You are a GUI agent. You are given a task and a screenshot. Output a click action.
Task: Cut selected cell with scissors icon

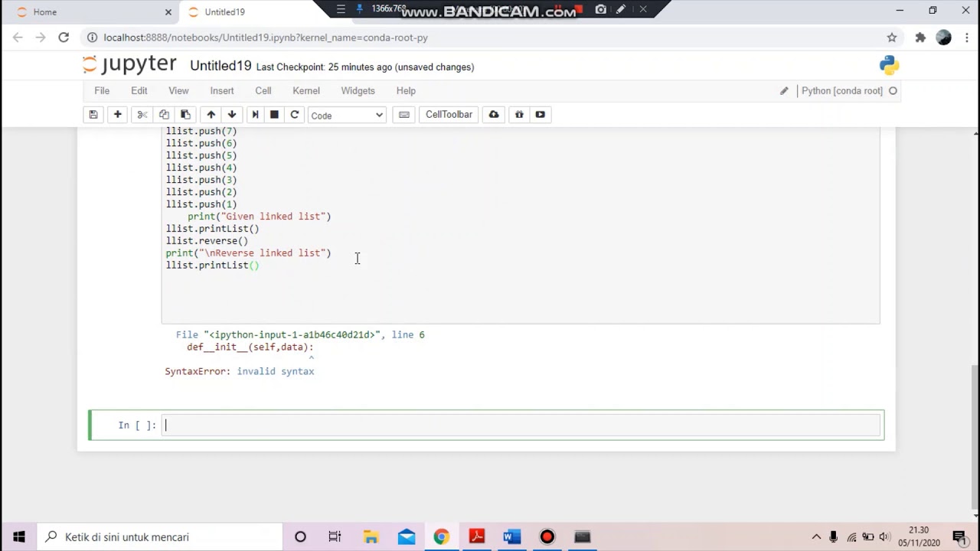click(x=142, y=115)
